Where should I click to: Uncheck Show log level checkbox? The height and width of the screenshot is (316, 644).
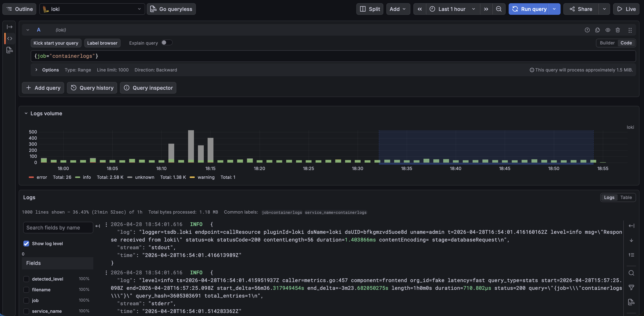26,244
